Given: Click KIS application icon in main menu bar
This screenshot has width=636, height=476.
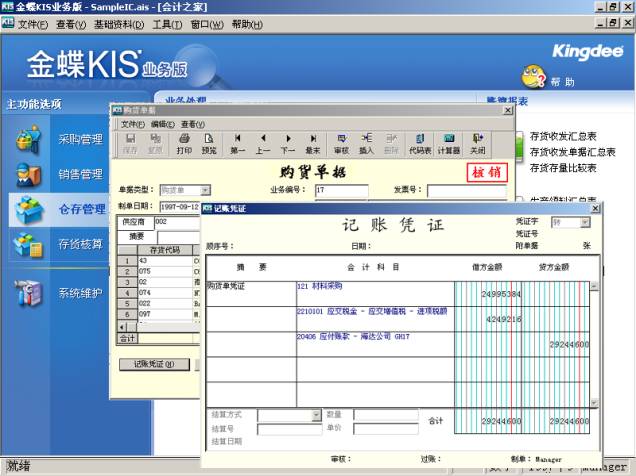Looking at the screenshot, I should [7, 24].
